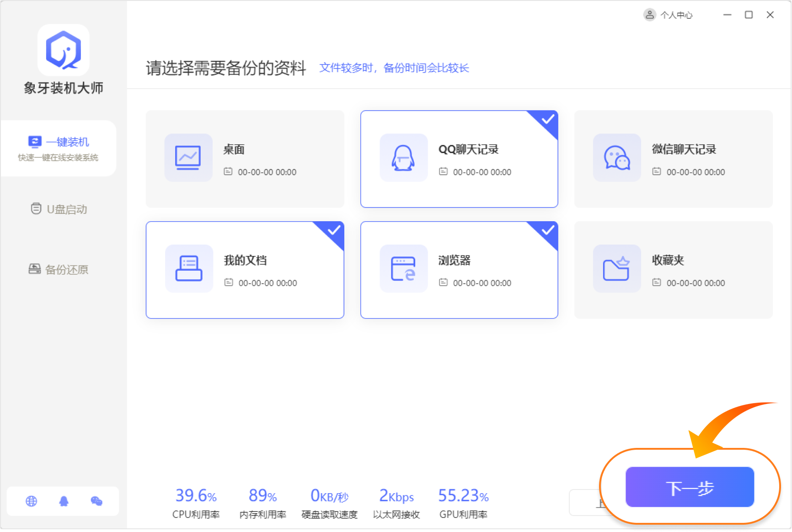792x532 pixels.
Task: Click the WeChat chat bubbles icon
Action: pyautogui.click(x=616, y=158)
